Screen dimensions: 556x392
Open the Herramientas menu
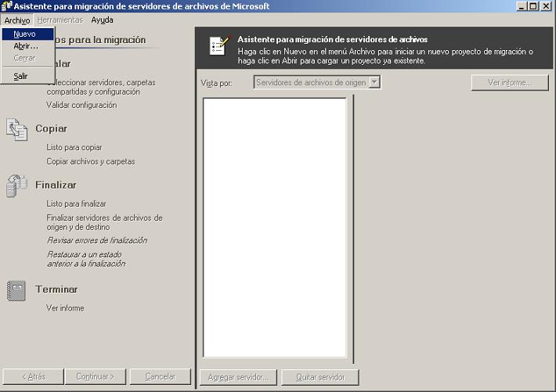60,20
